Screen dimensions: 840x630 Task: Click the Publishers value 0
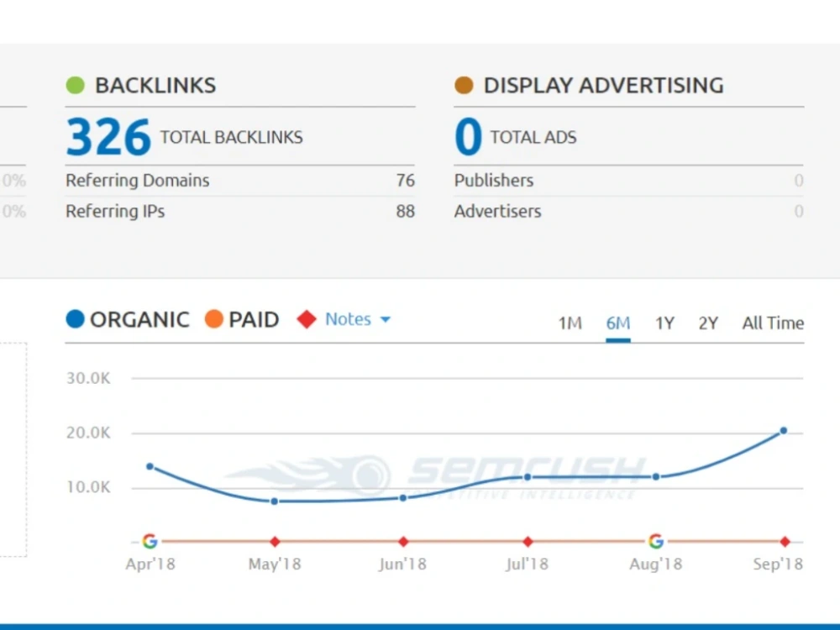click(799, 181)
